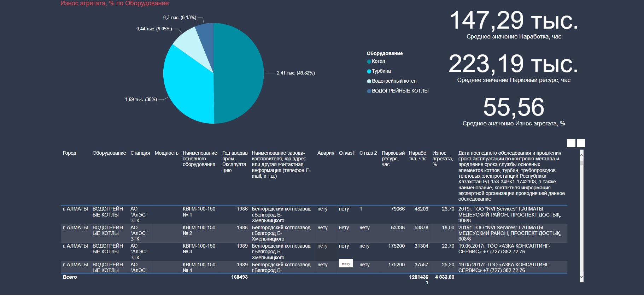The width and height of the screenshot is (644, 296).
Task: Click the label 'Среднее значение Наработка, час'
Action: 514,36
